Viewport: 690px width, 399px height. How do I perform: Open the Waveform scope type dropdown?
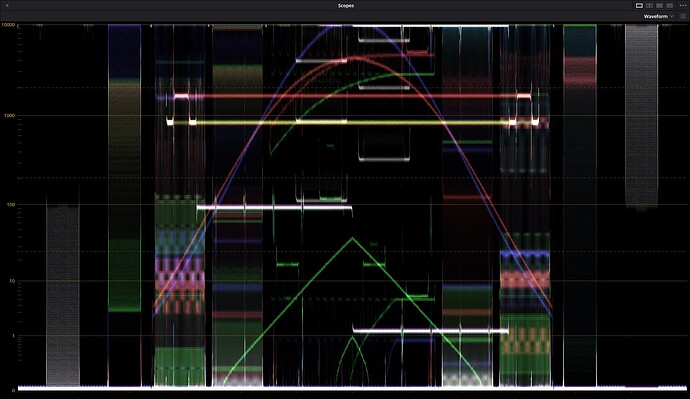(658, 16)
